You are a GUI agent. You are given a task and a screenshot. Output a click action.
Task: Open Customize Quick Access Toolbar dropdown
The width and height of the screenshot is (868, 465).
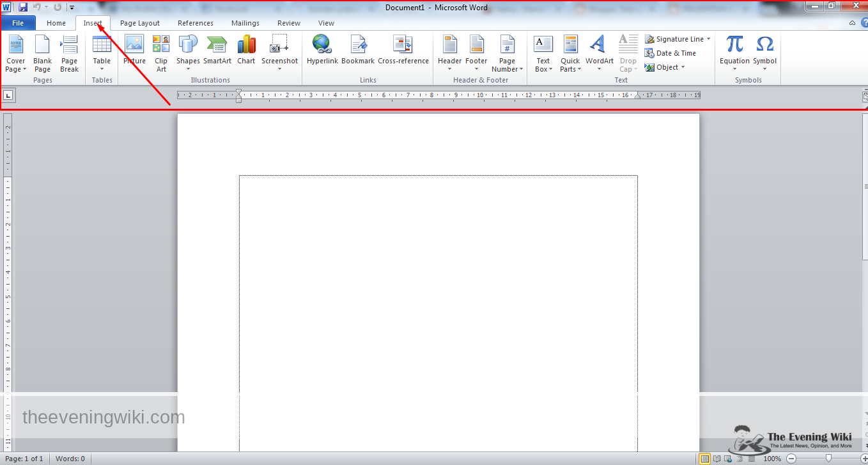tap(72, 8)
